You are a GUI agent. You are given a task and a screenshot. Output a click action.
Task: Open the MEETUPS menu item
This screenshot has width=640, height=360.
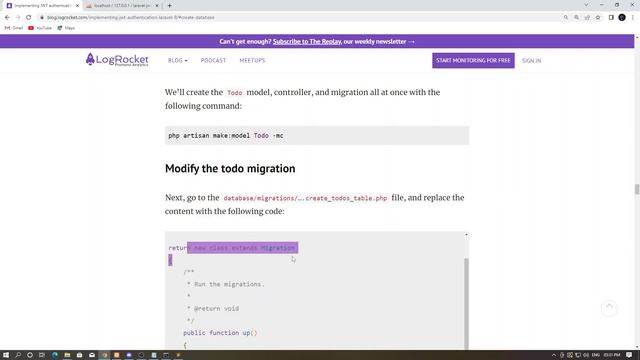coord(252,60)
